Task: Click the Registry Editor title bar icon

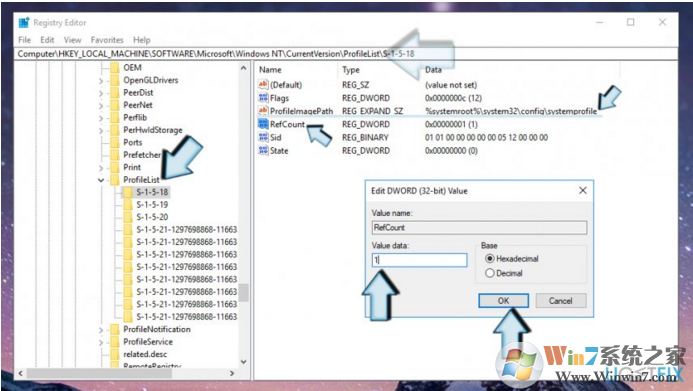Action: point(24,22)
